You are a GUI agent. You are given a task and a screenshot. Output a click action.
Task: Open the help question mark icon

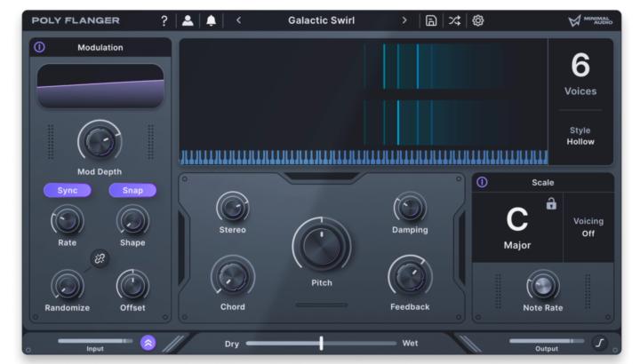pos(164,20)
